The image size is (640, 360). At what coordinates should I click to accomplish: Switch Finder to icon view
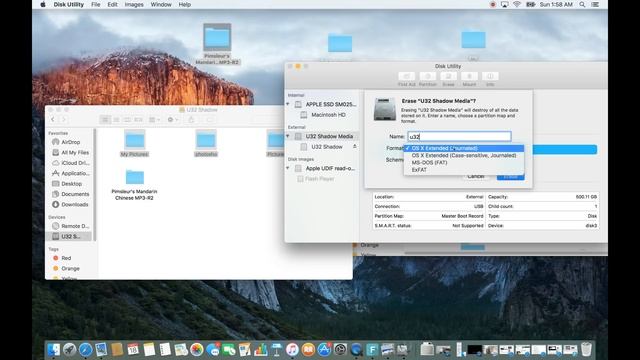click(105, 120)
